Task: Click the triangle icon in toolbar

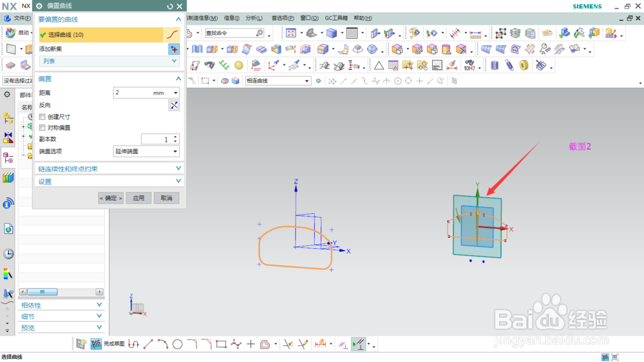Action: [379, 65]
